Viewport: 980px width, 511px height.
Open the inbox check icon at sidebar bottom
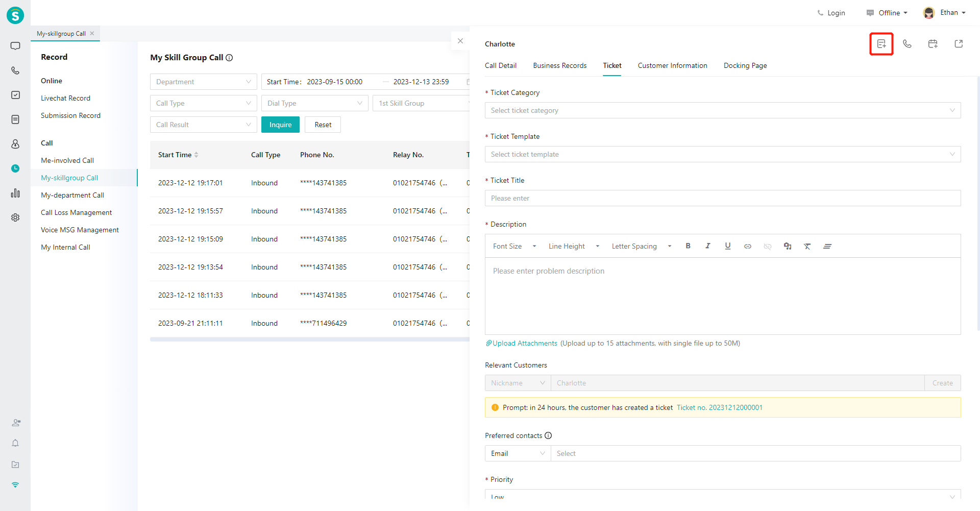pos(15,465)
